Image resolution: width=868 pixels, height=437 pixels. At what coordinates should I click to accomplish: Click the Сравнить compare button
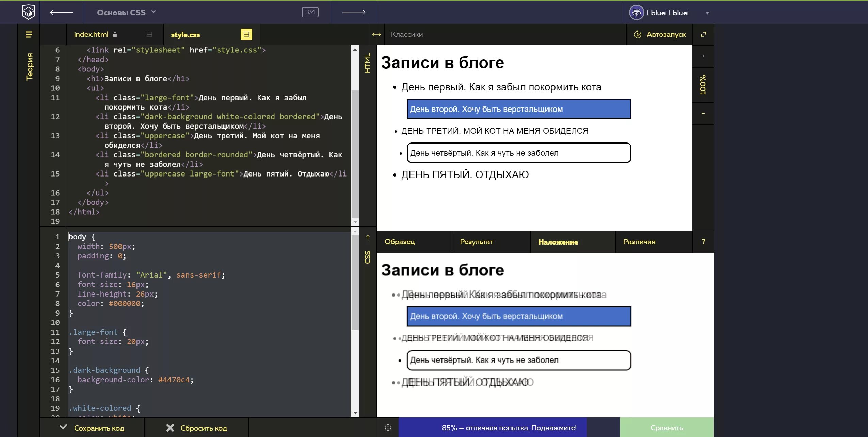666,427
